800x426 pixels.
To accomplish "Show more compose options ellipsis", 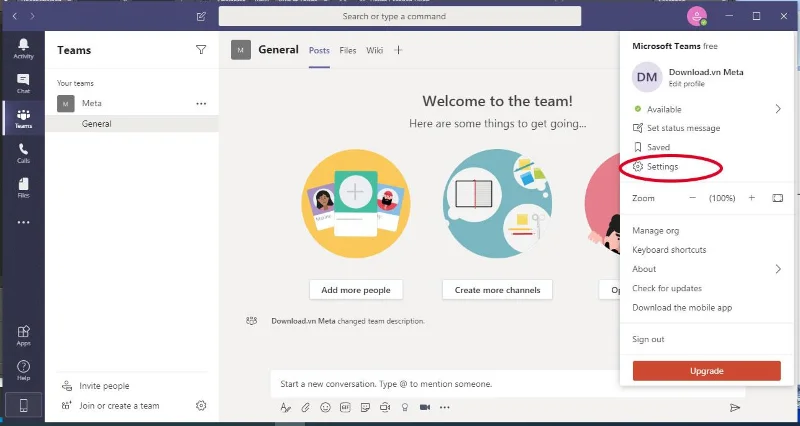I will (444, 407).
